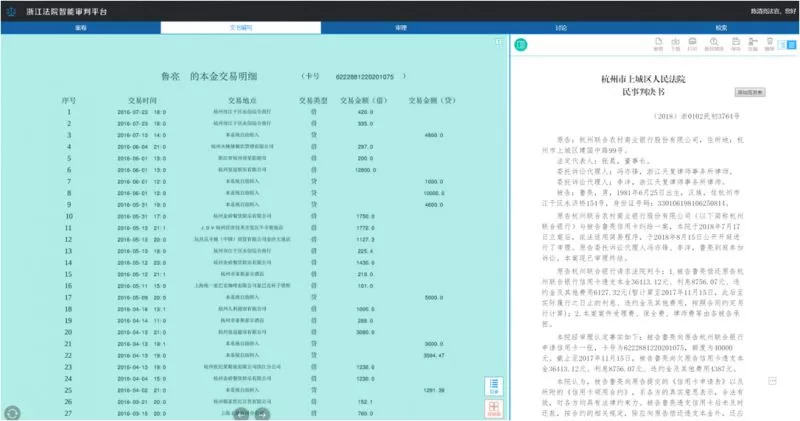
Task: Click the case number line starting （2018）
Action: coord(696,116)
